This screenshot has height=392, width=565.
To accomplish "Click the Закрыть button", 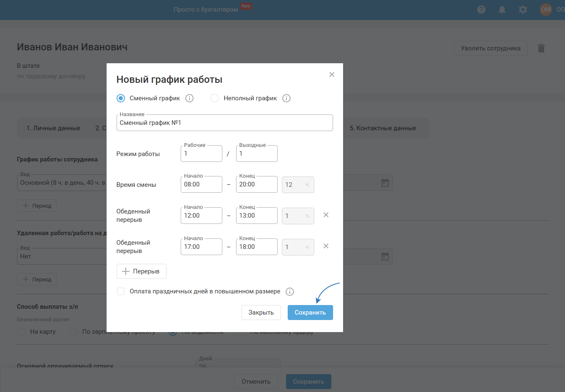I will tap(261, 313).
